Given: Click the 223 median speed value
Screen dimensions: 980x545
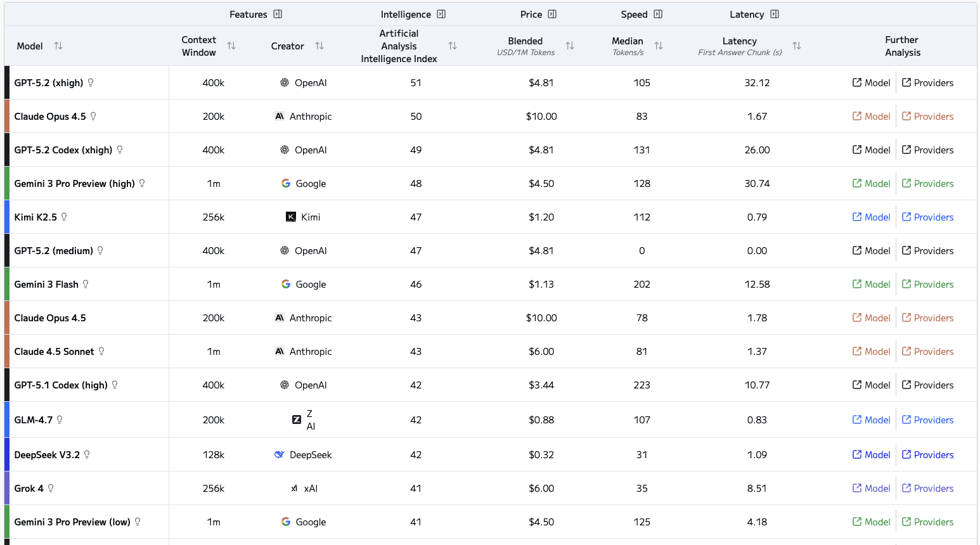Looking at the screenshot, I should (x=642, y=385).
